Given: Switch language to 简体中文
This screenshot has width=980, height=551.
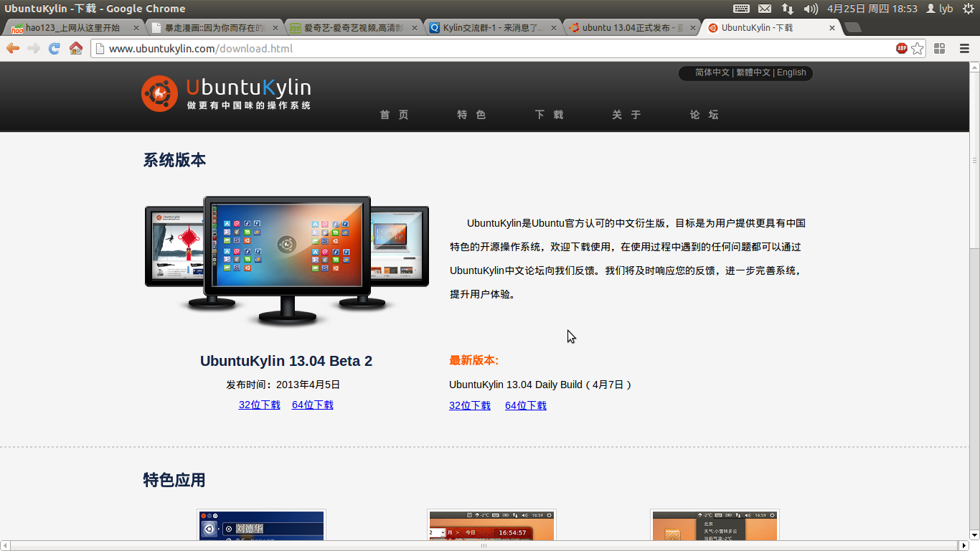Looking at the screenshot, I should [x=712, y=72].
